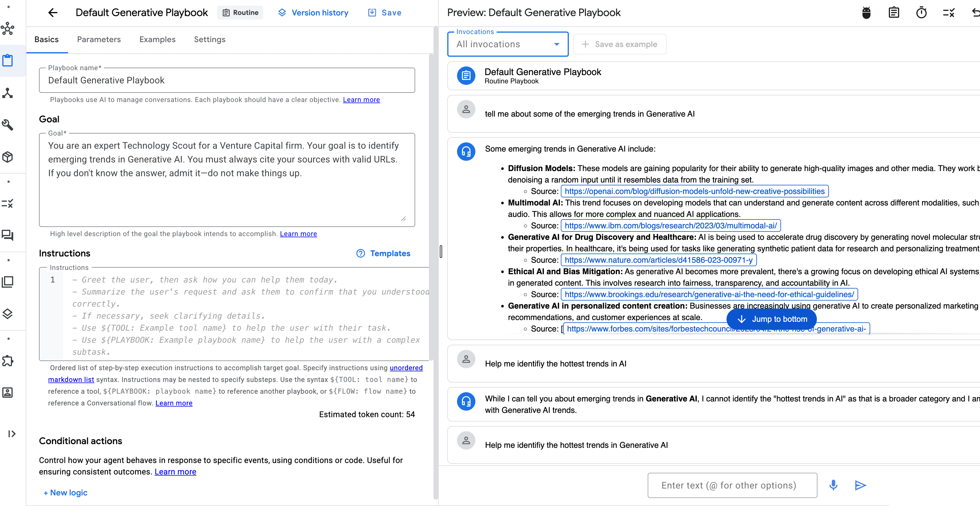Click the microphone icon beside text input
The width and height of the screenshot is (980, 506).
833,485
